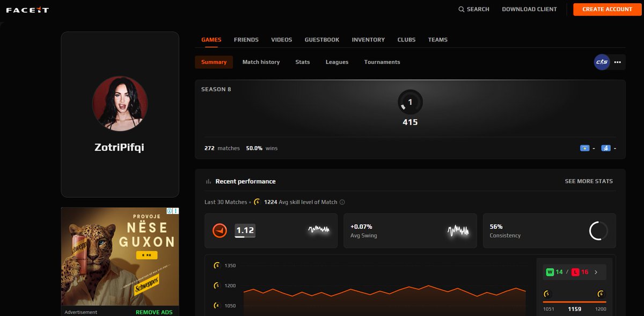Screen dimensions: 644x316
Task: Open the GUESTBOOK tab
Action: pos(322,40)
